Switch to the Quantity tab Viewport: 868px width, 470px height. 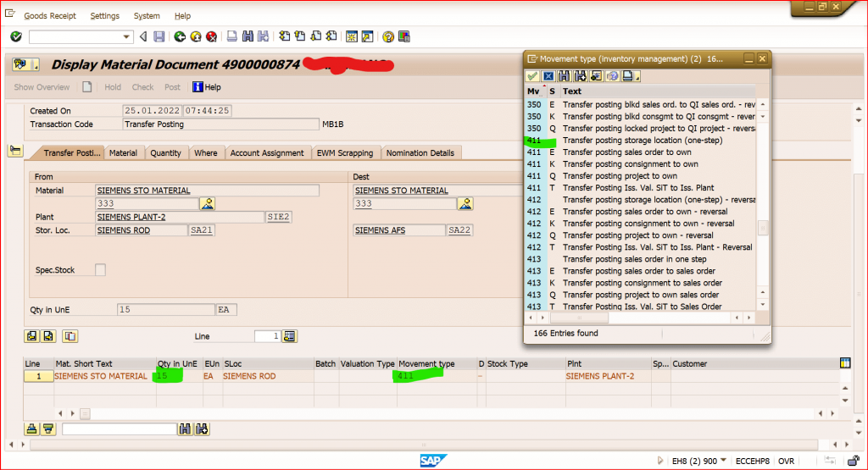[165, 152]
